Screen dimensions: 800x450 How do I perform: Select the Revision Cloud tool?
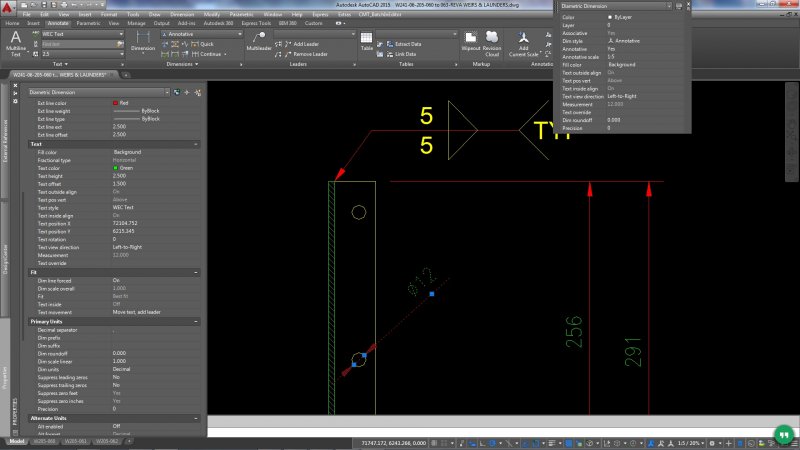tap(492, 43)
